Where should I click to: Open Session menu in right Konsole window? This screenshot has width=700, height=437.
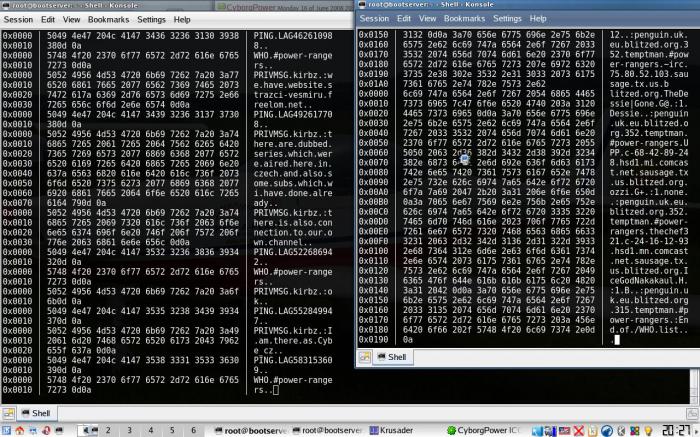pyautogui.click(x=374, y=18)
